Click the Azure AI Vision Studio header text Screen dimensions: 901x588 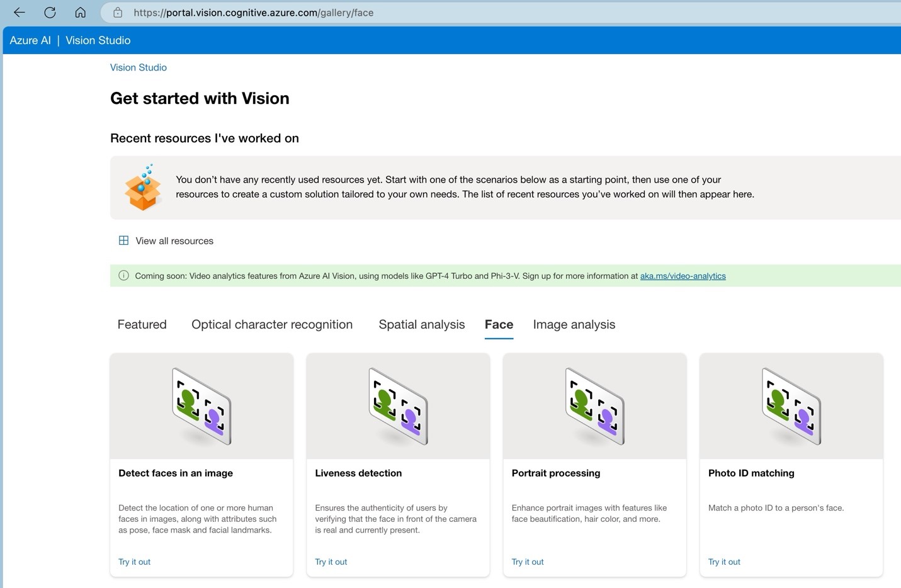70,40
